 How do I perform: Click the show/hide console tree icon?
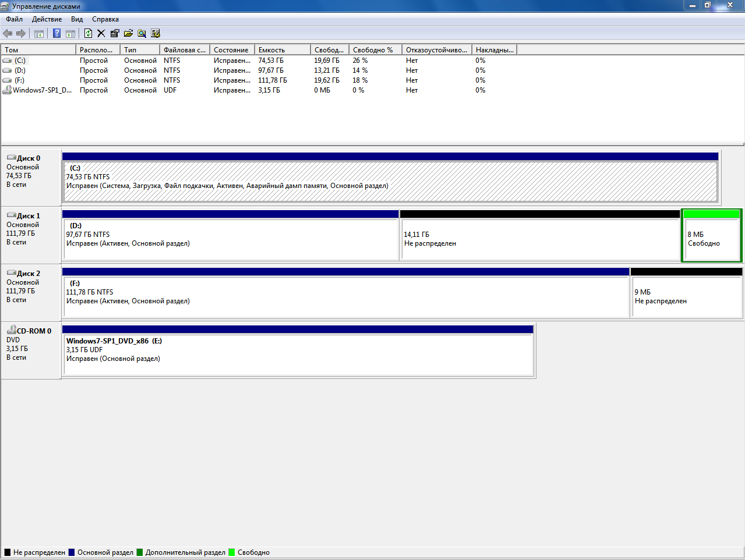(x=39, y=34)
